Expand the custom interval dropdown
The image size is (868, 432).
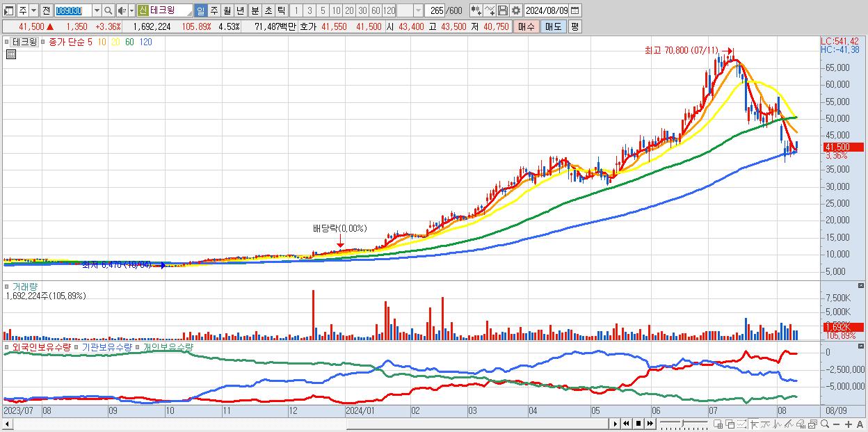tap(418, 10)
